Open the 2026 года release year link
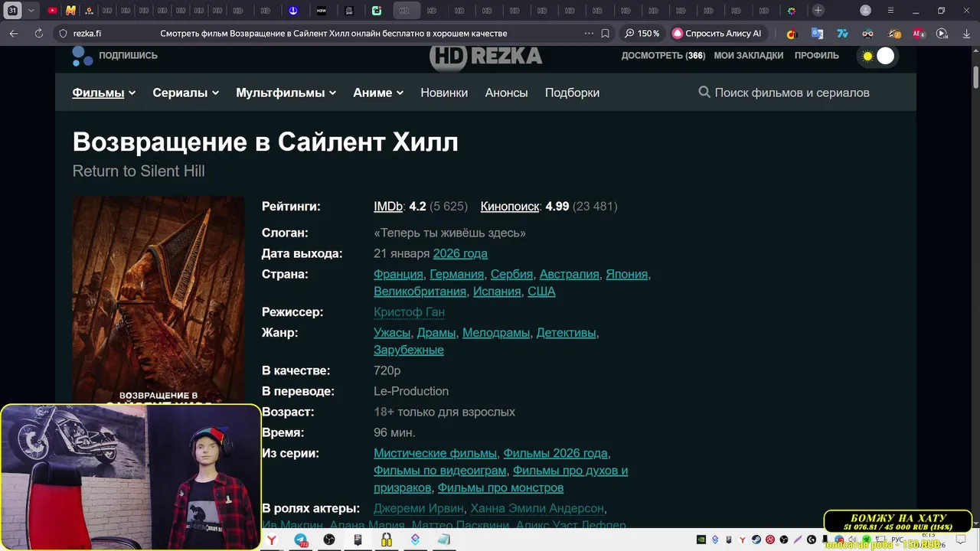This screenshot has height=551, width=980. point(460,253)
